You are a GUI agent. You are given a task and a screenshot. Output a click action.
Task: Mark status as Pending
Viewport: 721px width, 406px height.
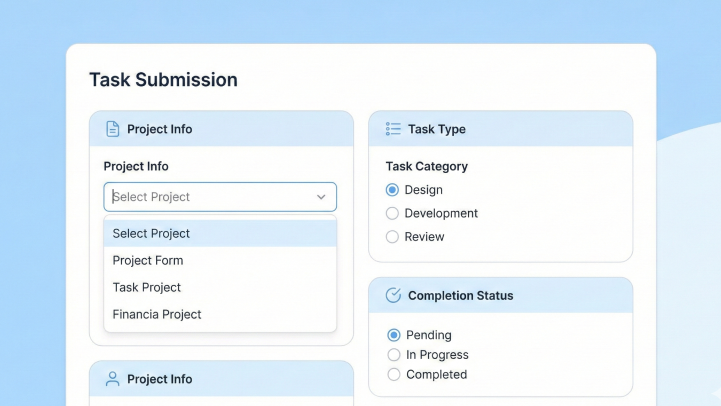(x=393, y=335)
